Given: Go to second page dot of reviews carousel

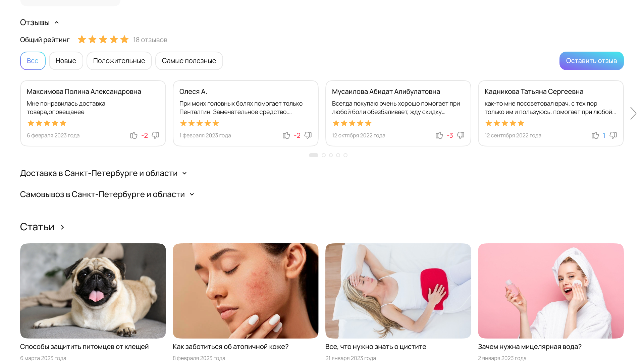Looking at the screenshot, I should point(324,155).
